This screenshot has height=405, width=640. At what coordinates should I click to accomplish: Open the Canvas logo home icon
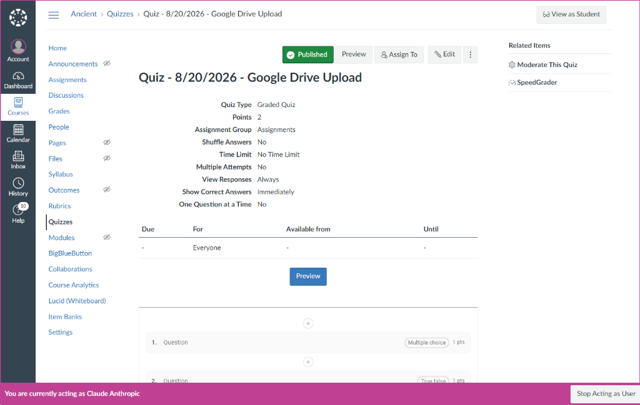[x=18, y=18]
